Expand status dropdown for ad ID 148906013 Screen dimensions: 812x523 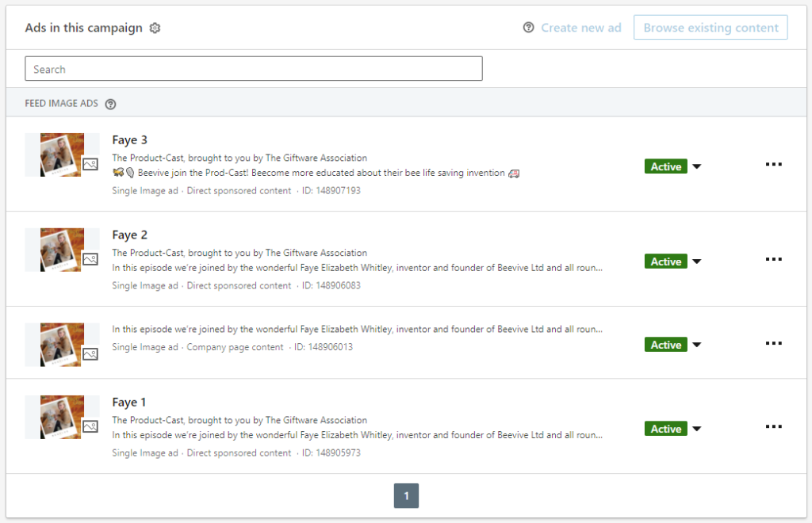[697, 345]
